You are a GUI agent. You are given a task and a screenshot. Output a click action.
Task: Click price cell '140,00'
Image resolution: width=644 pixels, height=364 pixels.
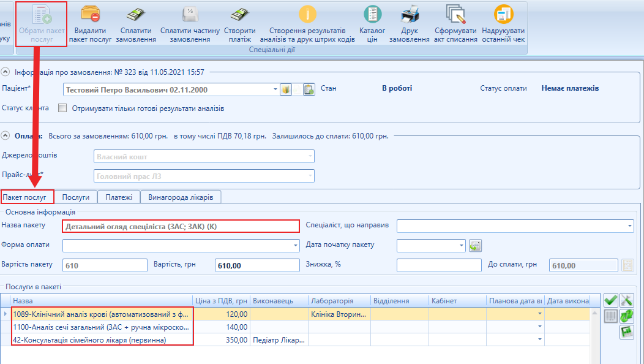click(222, 327)
